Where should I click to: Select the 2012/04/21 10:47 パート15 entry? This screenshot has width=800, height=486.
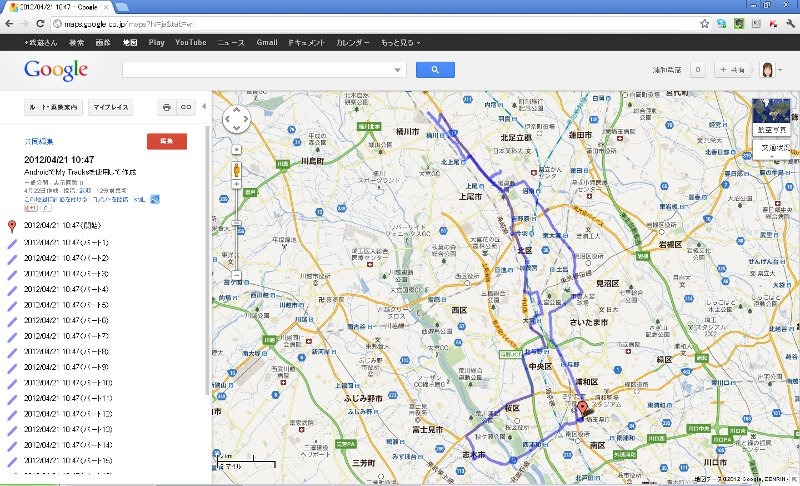68,461
